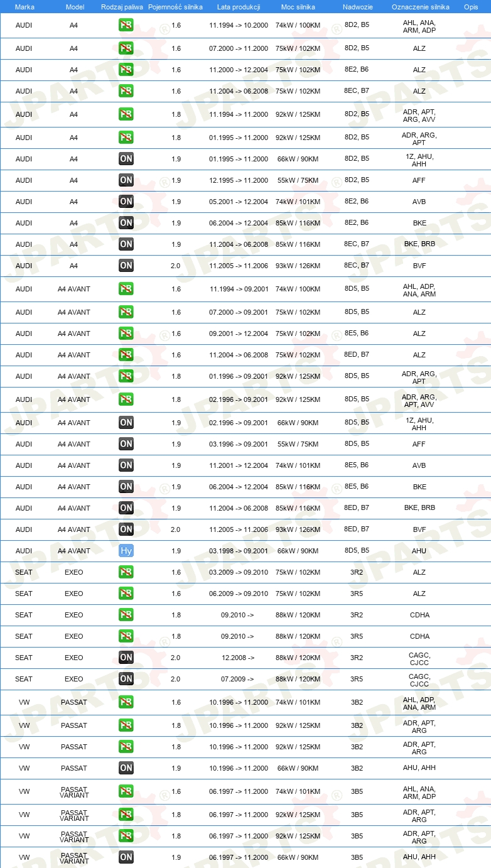Image resolution: width=491 pixels, height=868 pixels.
Task: Select petrol icon in Seat Exeo 1.8 3R2 row
Action: pos(126,615)
